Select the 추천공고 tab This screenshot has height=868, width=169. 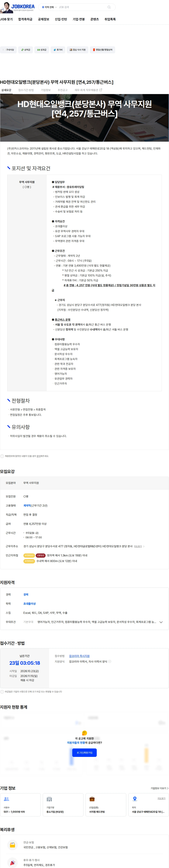[x=62, y=90]
